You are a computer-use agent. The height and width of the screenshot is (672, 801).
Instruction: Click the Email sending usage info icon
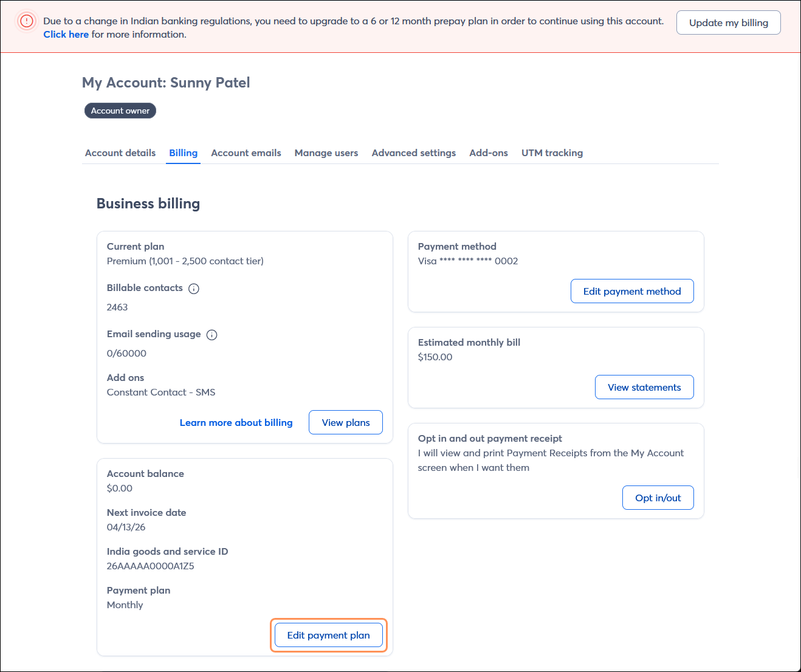(211, 335)
